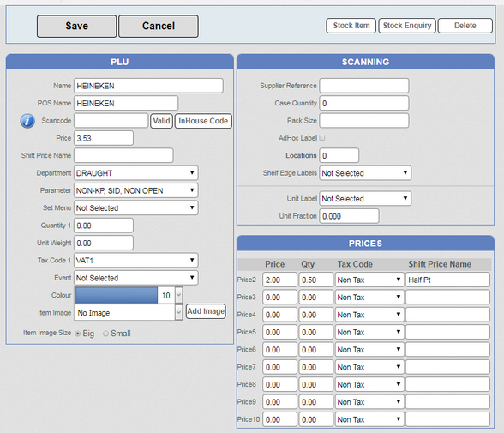Open the Tax Code 1 dropdown
The width and height of the screenshot is (504, 433).
136,260
